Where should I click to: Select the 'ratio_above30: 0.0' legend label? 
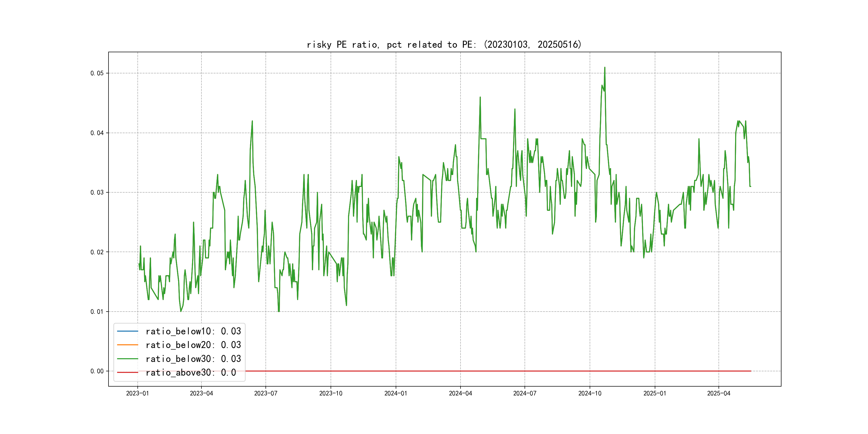(191, 372)
